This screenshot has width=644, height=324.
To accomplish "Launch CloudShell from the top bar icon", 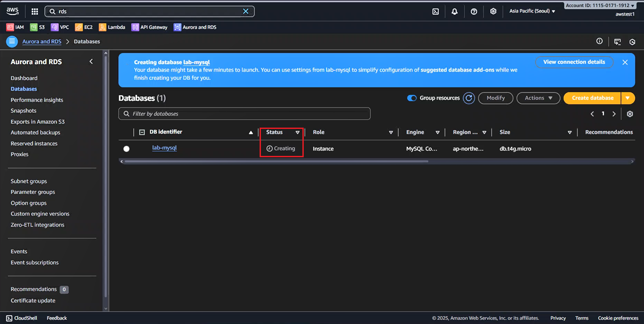I will coord(435,11).
